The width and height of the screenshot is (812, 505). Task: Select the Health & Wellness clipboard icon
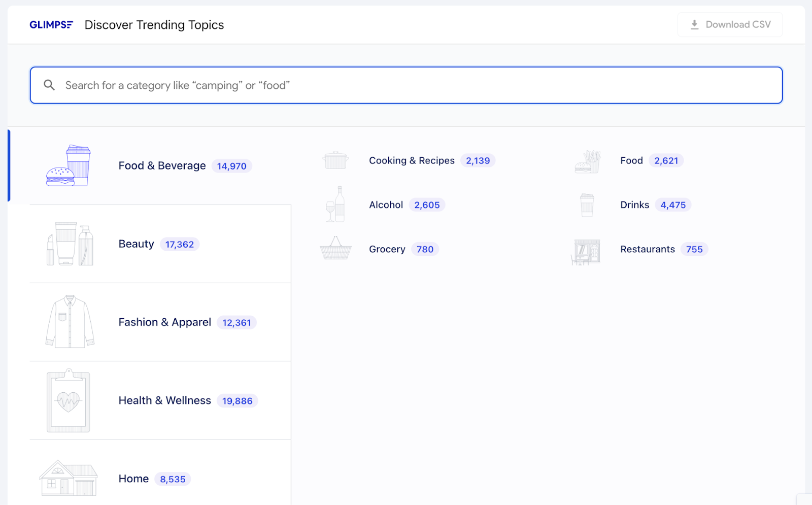(69, 400)
